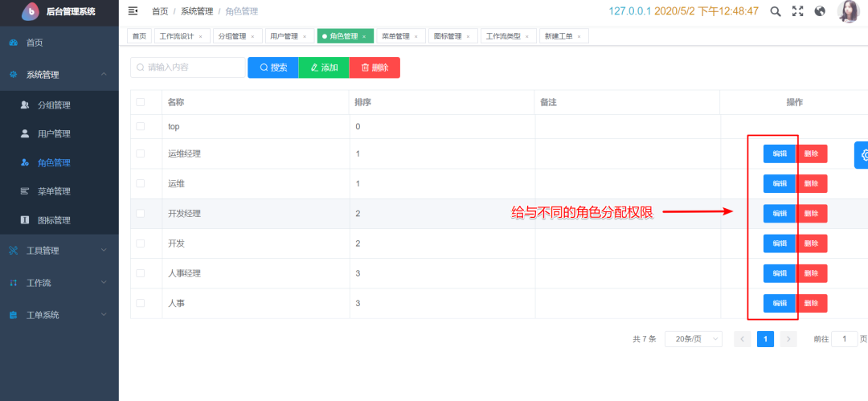The width and height of the screenshot is (868, 401).
Task: Delete the 人事经理 role
Action: tap(812, 273)
